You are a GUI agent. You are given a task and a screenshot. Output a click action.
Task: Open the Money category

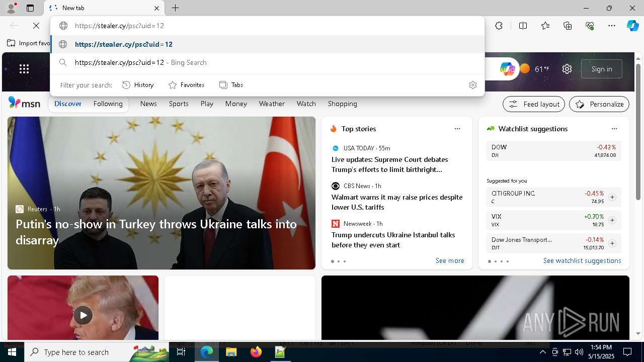(236, 104)
